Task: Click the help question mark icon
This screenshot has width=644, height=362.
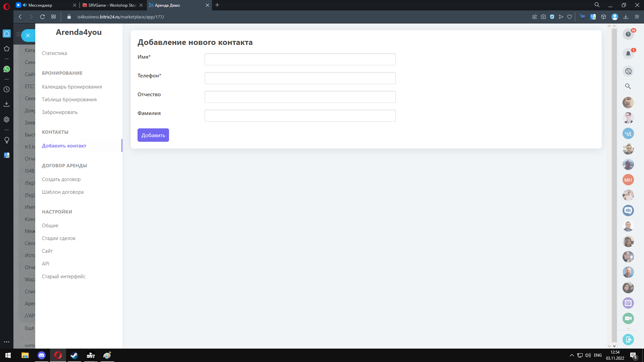Action: [628, 34]
